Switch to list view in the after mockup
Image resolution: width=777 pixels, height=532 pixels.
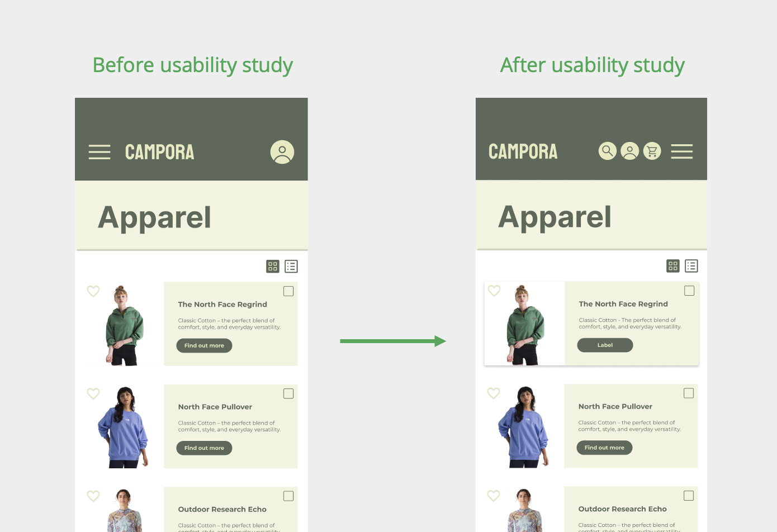point(691,266)
